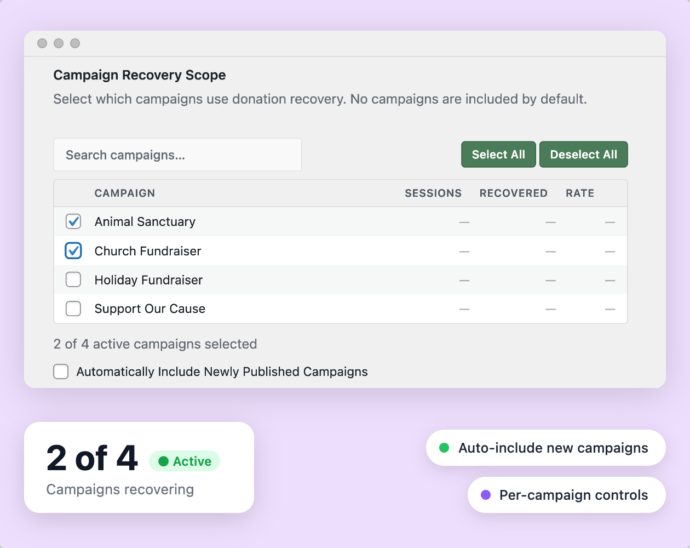Sort by the RECOVERED column header

[514, 193]
